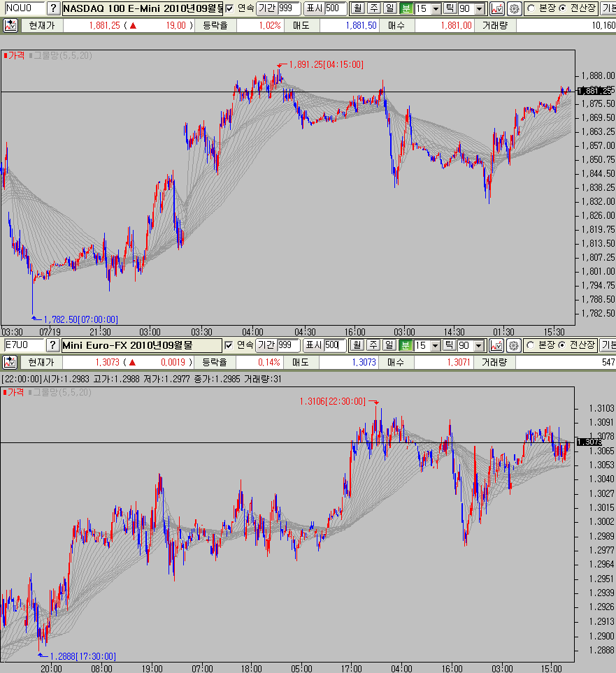Expand the 15 minute interval dropdown for NASDAQ
The width and height of the screenshot is (616, 673).
436,9
